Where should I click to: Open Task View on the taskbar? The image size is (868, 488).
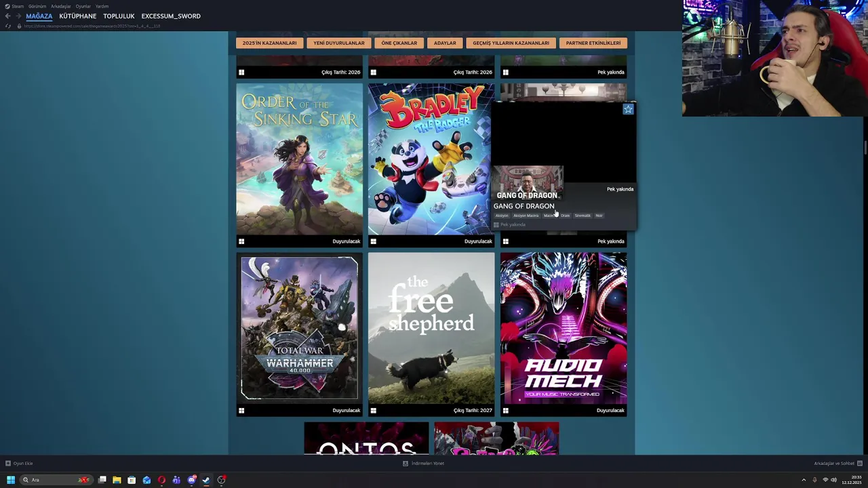[x=102, y=480]
